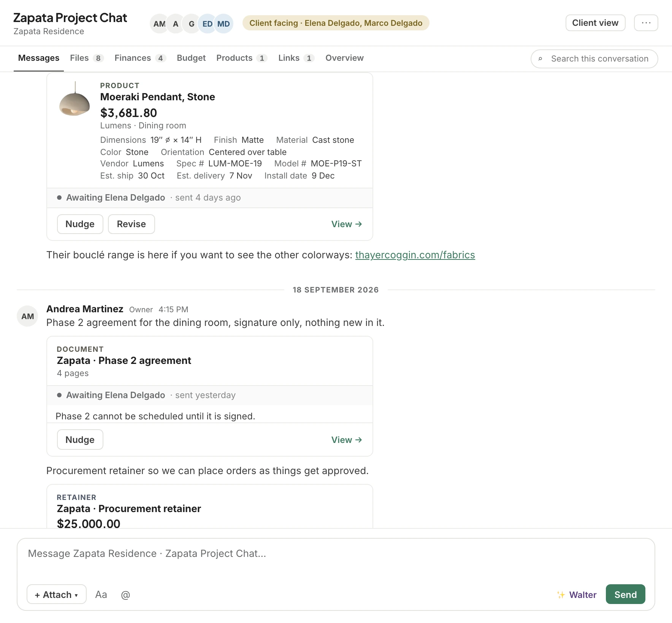The height and width of the screenshot is (623, 672).
Task: View the Moeraki Pendant product details
Action: pos(346,224)
